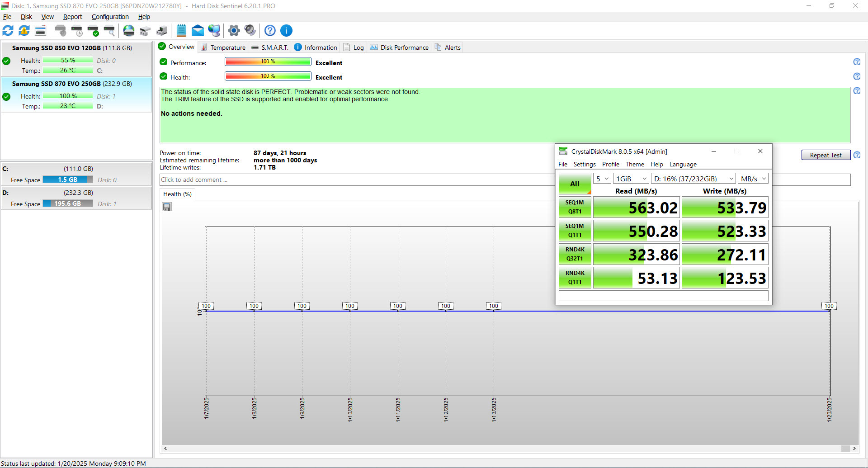Select the Health (%) graph tab
This screenshot has width=868, height=468.
tap(177, 194)
